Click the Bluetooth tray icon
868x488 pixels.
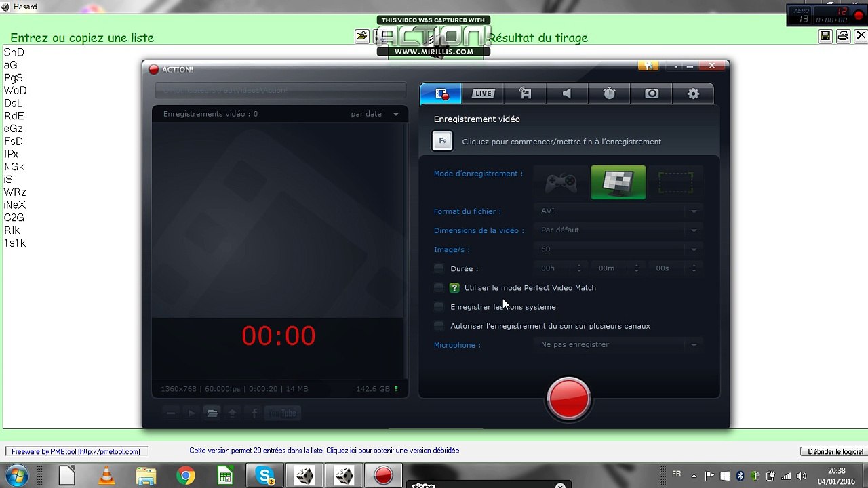[740, 476]
